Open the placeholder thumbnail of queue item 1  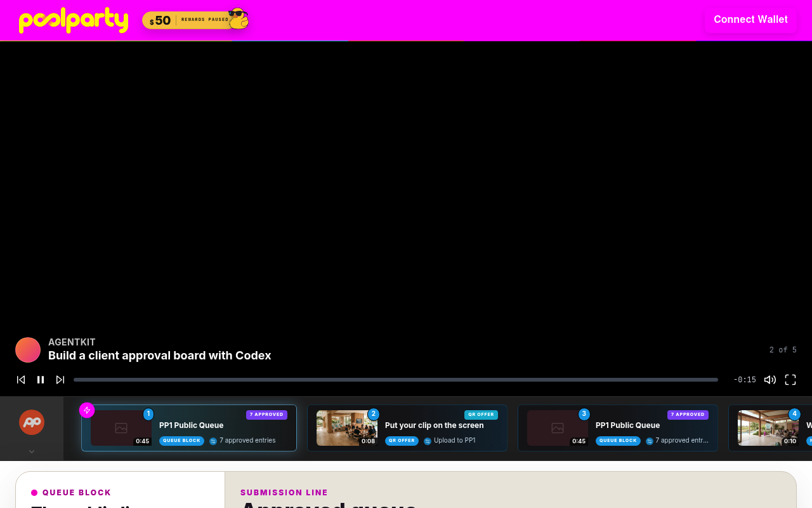(x=121, y=428)
